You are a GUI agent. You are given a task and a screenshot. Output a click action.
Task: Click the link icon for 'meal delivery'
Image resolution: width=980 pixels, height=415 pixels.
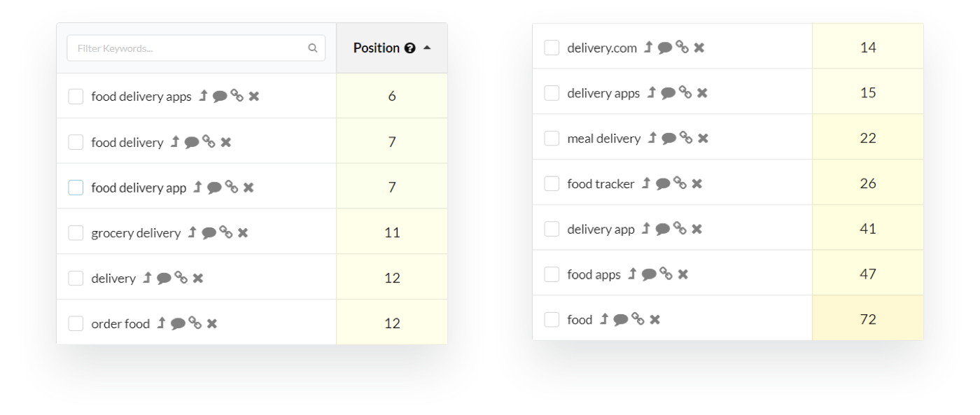685,139
